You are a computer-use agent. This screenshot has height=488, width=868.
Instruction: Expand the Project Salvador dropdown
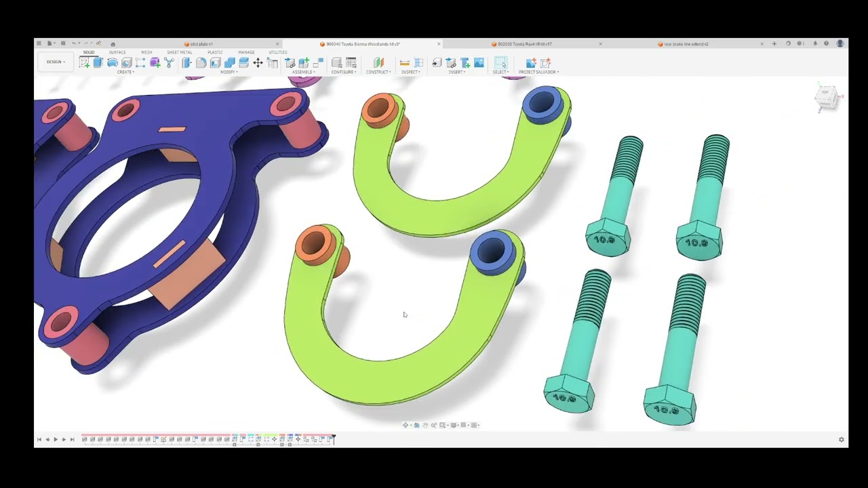click(538, 72)
